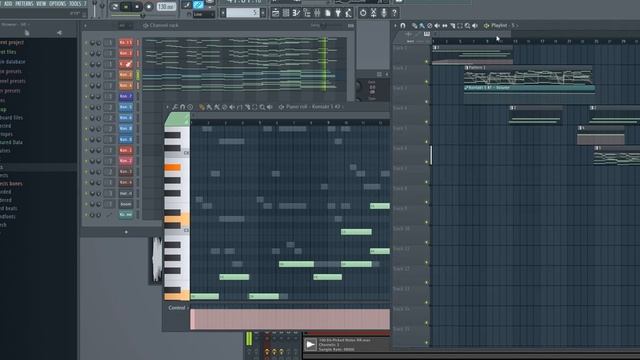Click the Hat channel button

(126, 193)
